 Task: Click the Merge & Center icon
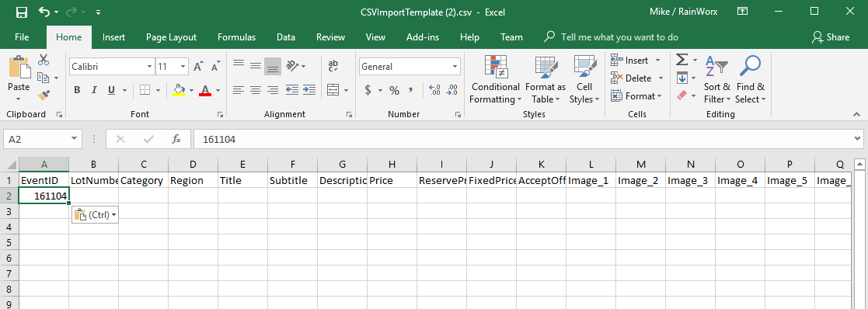[x=333, y=89]
